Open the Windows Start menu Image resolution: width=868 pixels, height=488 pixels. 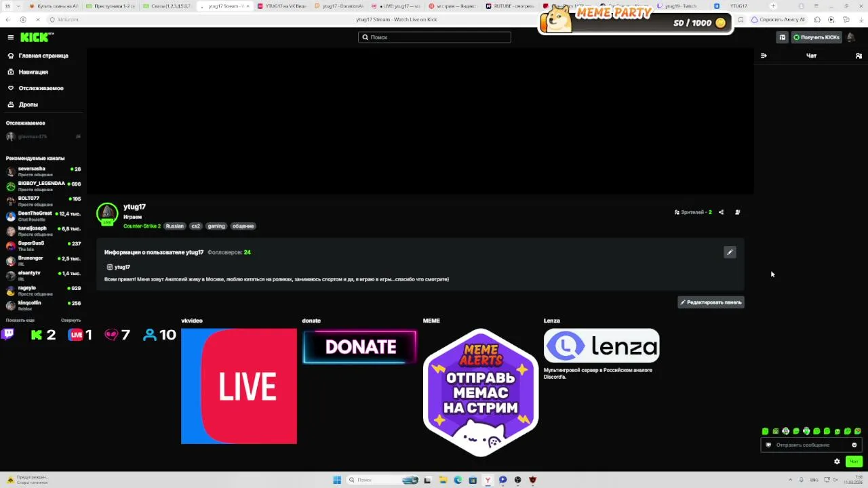337,480
